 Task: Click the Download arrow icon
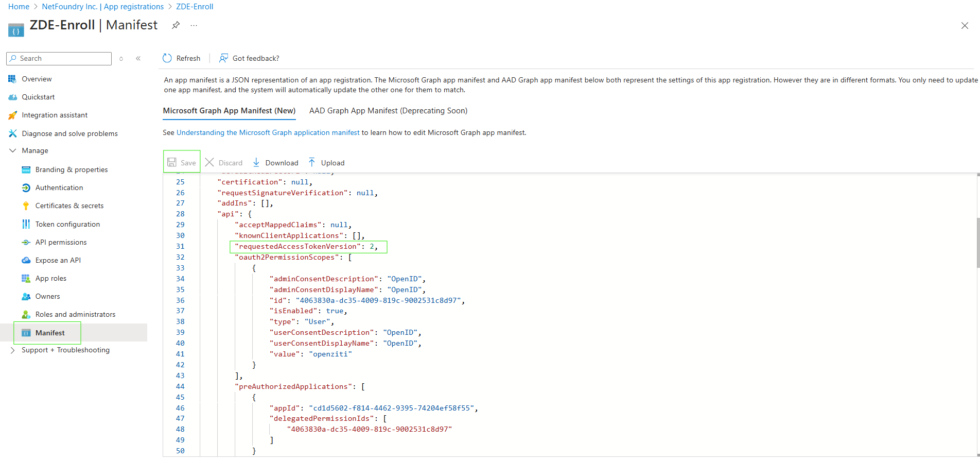tap(256, 163)
